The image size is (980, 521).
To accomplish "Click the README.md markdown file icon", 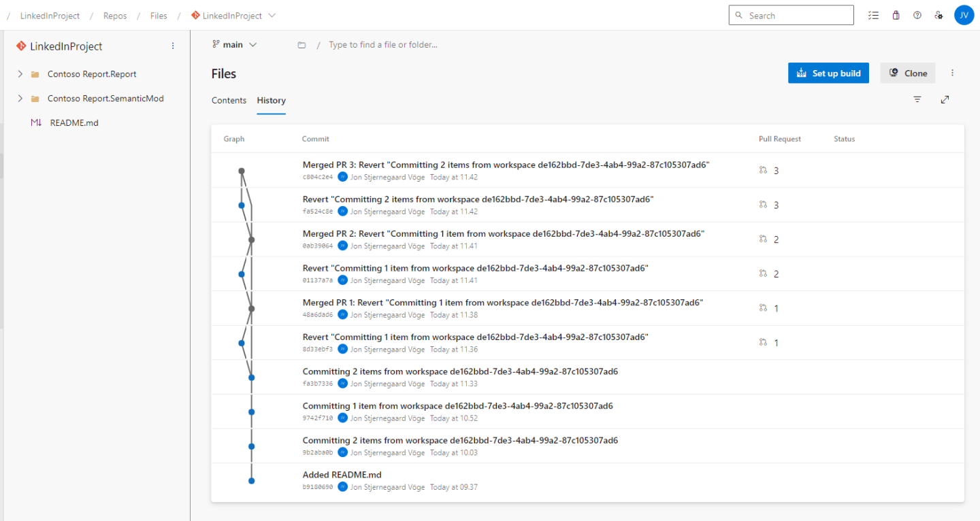I will click(x=36, y=123).
